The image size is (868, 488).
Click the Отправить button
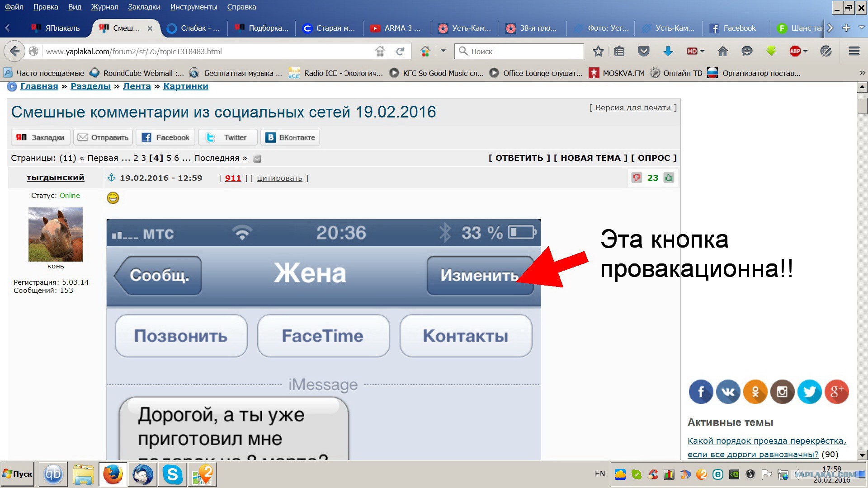click(103, 137)
